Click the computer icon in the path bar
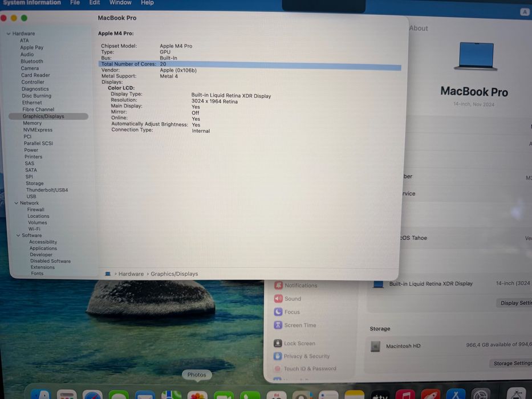The width and height of the screenshot is (532, 399). (x=108, y=274)
